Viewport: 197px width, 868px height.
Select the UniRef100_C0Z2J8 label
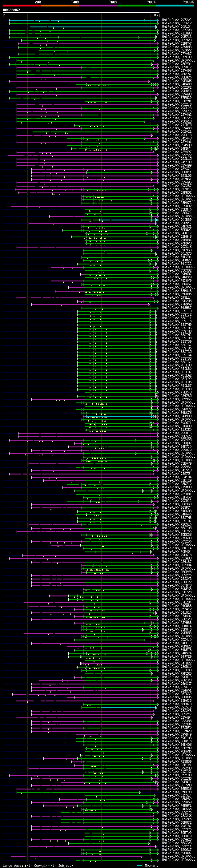(177, 104)
